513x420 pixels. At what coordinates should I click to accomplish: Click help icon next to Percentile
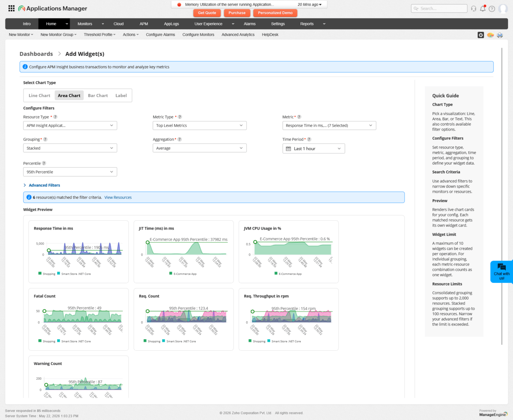tap(44, 163)
